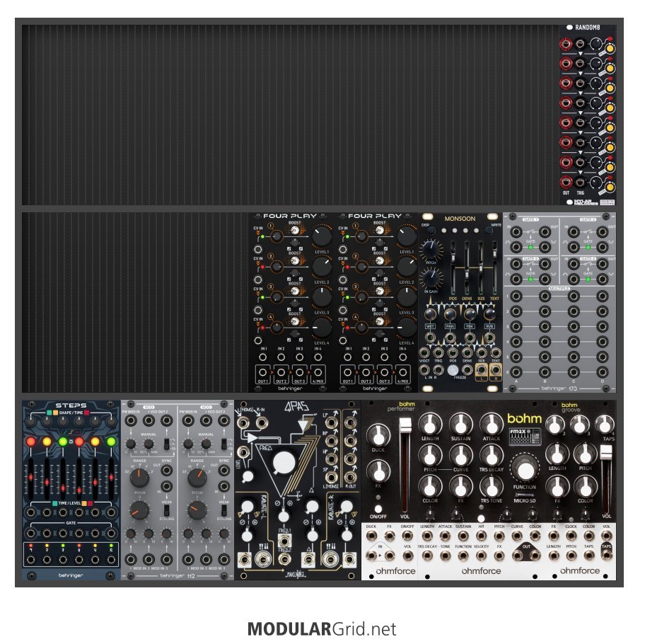Click the bohm performer DUCK knob
The height and width of the screenshot is (644, 645).
[378, 435]
